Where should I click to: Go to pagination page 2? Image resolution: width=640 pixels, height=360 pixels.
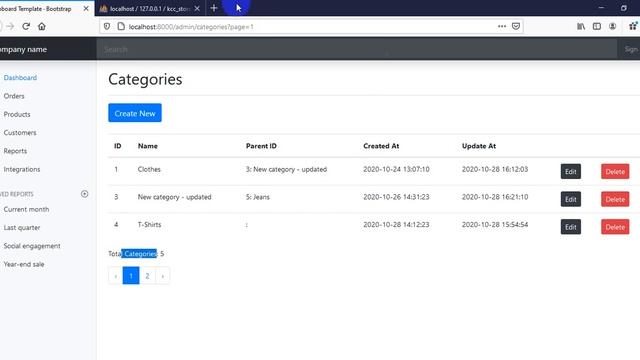147,276
